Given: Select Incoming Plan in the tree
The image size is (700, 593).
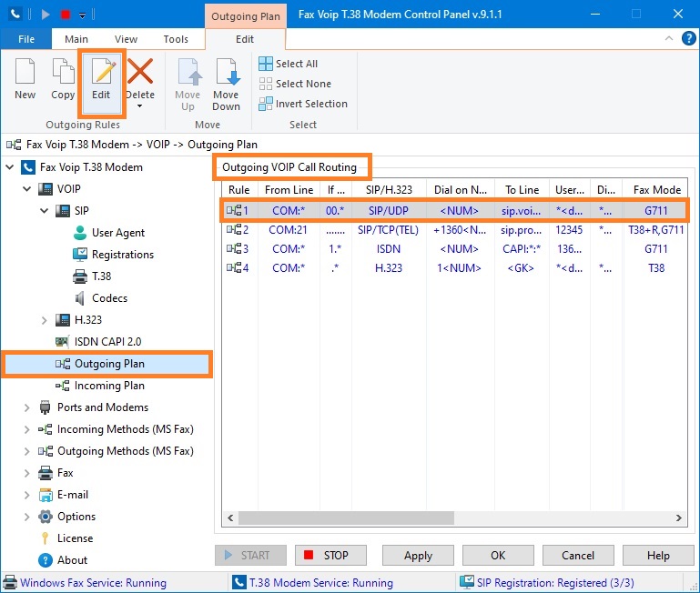Looking at the screenshot, I should tap(109, 386).
